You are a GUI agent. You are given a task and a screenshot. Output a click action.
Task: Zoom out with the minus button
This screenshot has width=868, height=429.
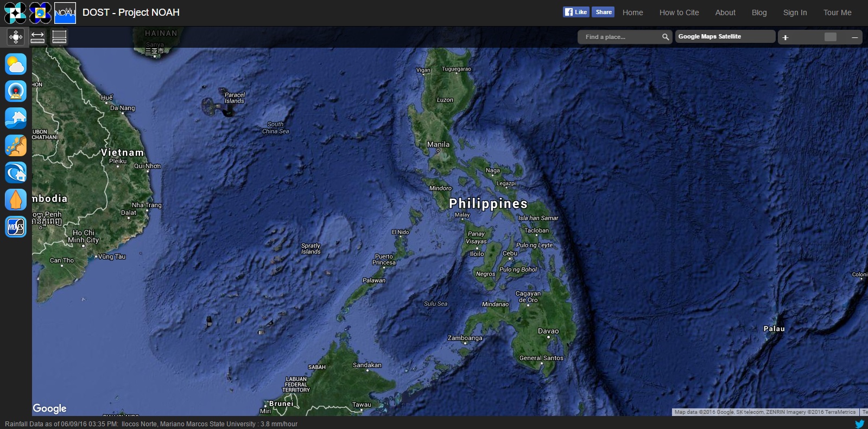(x=854, y=37)
